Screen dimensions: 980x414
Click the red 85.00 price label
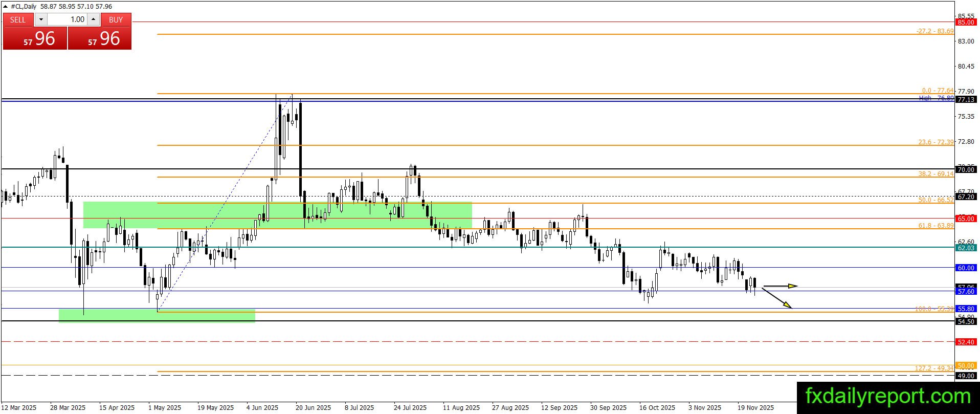[x=966, y=22]
